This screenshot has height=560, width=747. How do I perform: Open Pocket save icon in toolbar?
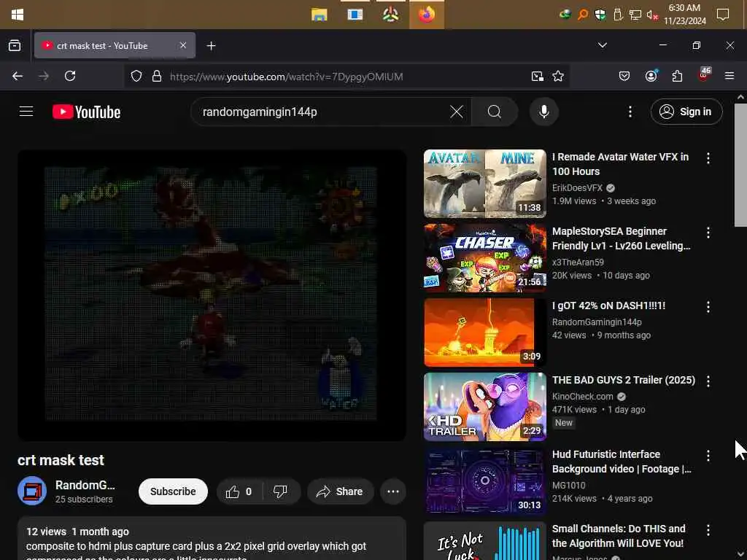click(624, 76)
